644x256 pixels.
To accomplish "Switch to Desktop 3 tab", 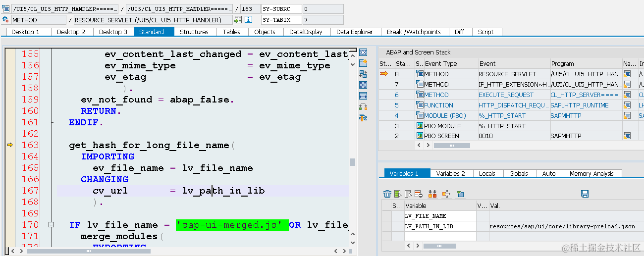I will [113, 32].
